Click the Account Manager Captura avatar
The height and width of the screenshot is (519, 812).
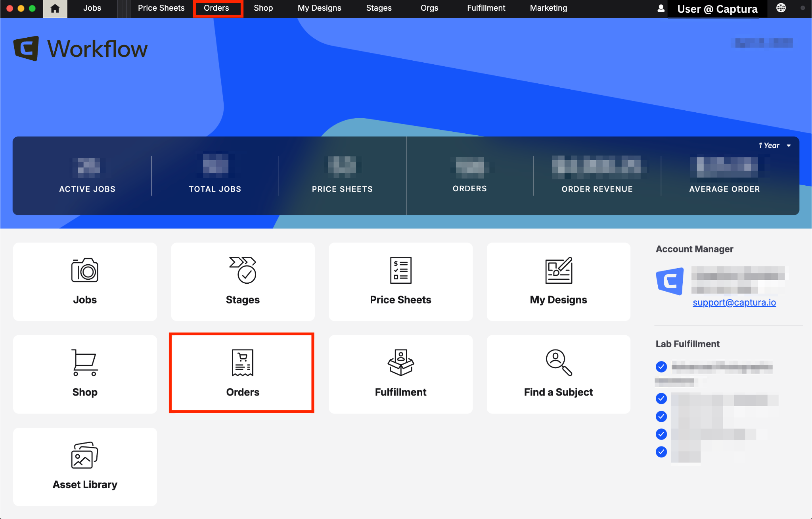tap(670, 281)
